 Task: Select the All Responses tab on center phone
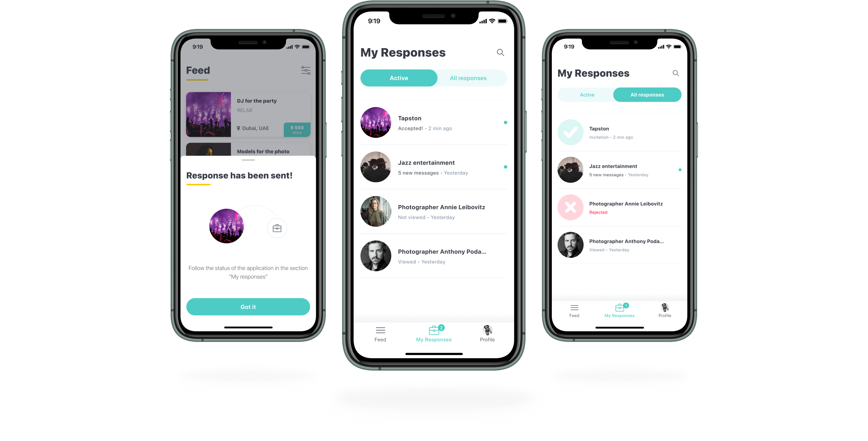point(469,78)
